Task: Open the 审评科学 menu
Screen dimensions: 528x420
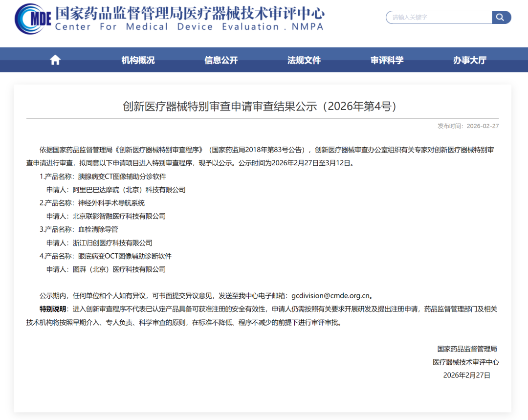Action: click(x=387, y=60)
